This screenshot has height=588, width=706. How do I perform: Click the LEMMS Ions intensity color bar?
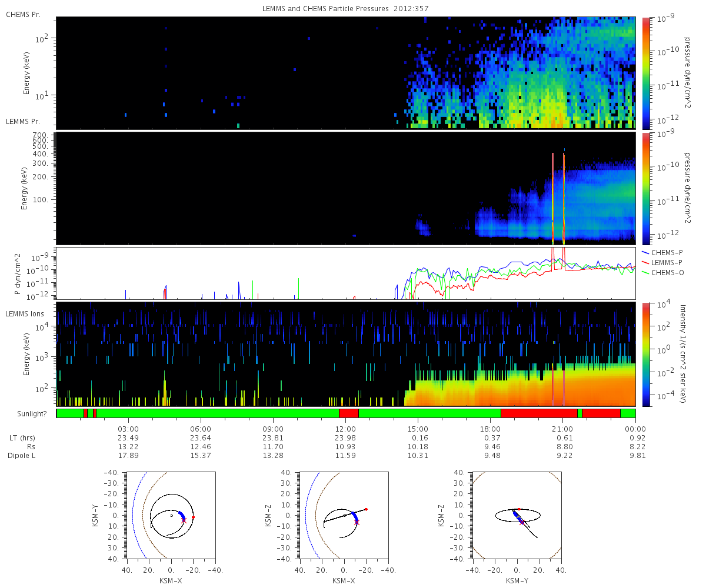(x=646, y=354)
